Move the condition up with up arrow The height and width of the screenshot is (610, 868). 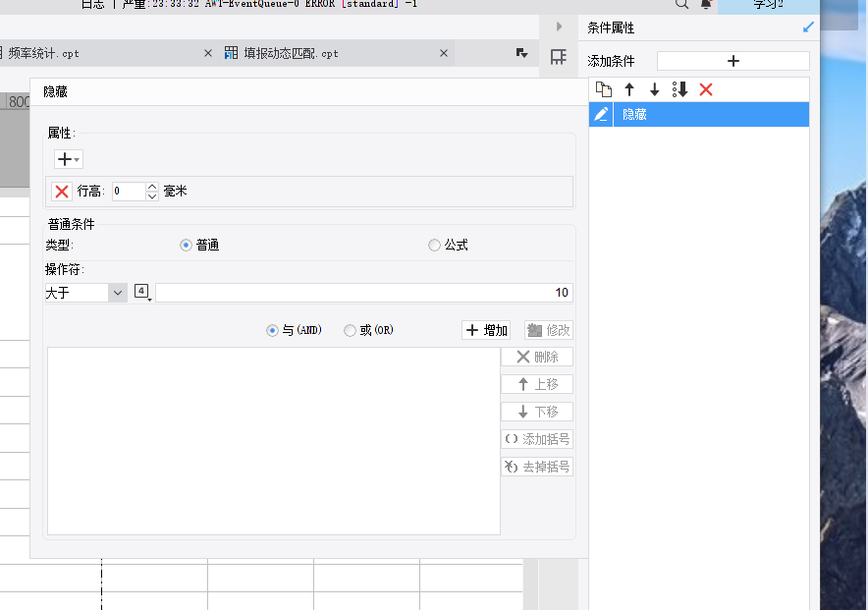coord(628,89)
